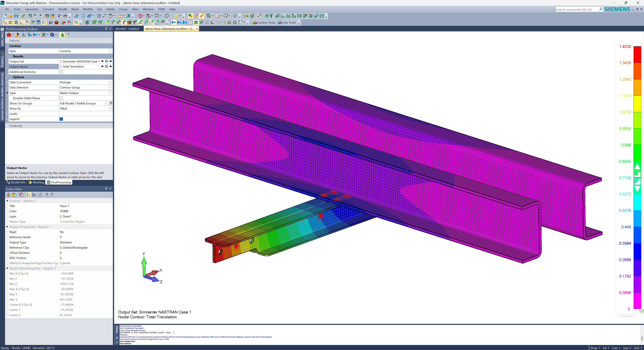
Task: Click the Save Model toolbar icon
Action: 16,16
